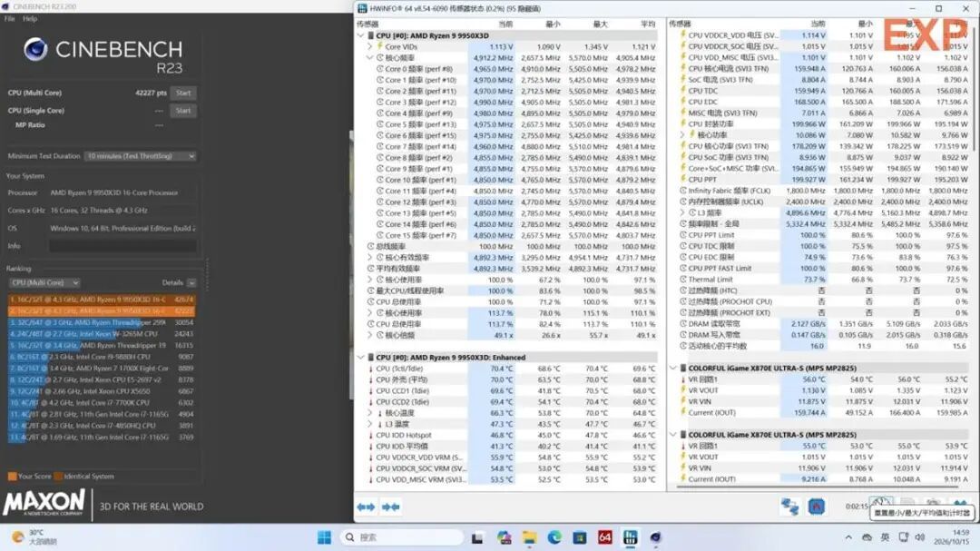Image resolution: width=980 pixels, height=551 pixels.
Task: Expand the Core VIDs row
Action: point(369,46)
